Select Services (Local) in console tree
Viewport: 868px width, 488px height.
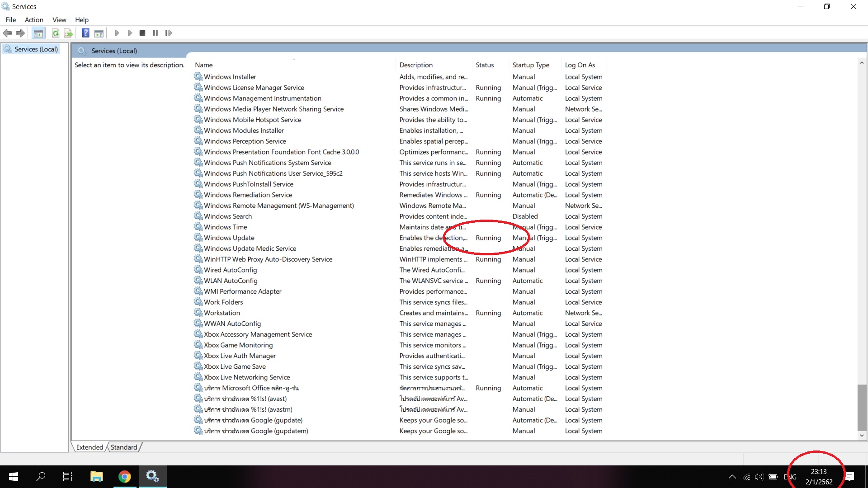[36, 49]
